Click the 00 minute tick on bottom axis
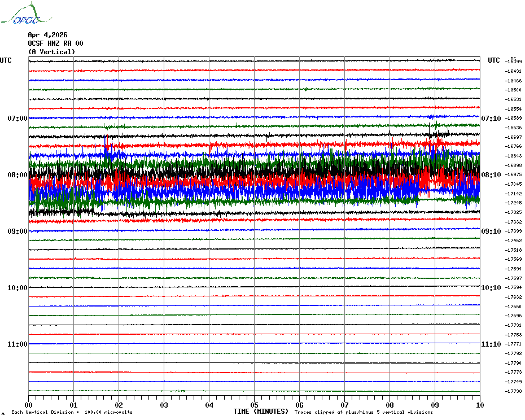525x420 pixels. (29, 405)
